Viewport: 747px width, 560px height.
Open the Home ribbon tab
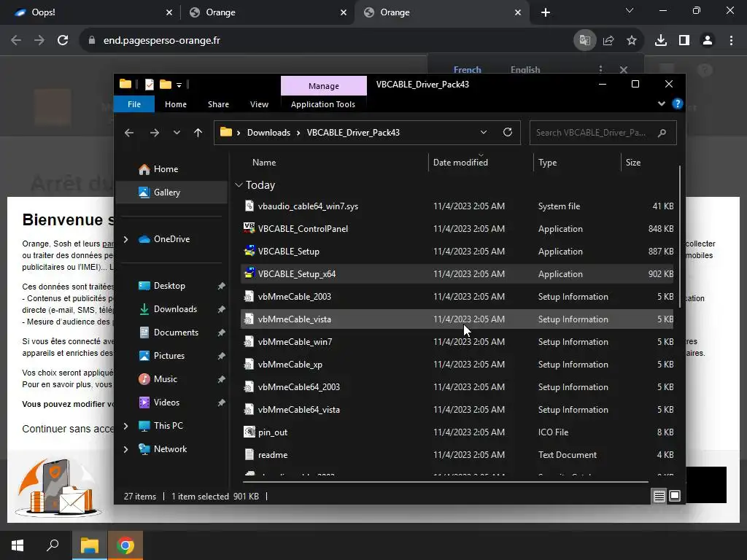(x=176, y=104)
